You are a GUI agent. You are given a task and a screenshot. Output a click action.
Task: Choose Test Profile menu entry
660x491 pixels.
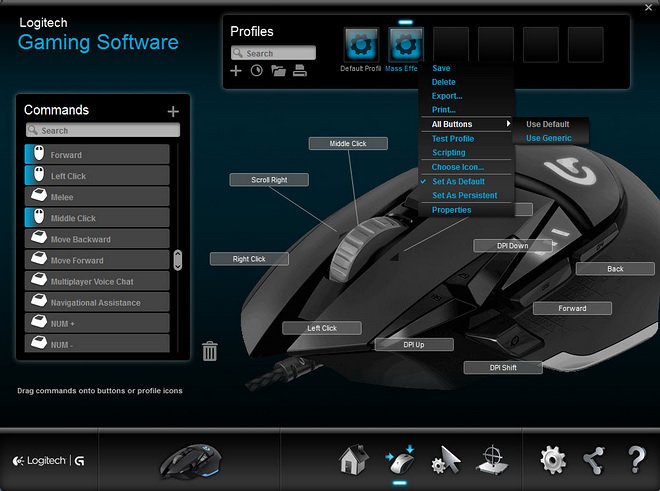tap(453, 139)
